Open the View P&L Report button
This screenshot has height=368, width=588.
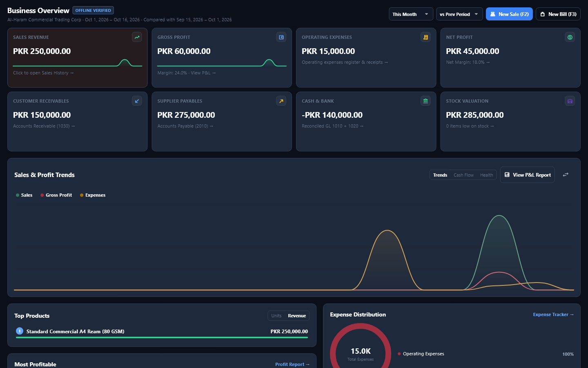pos(528,175)
